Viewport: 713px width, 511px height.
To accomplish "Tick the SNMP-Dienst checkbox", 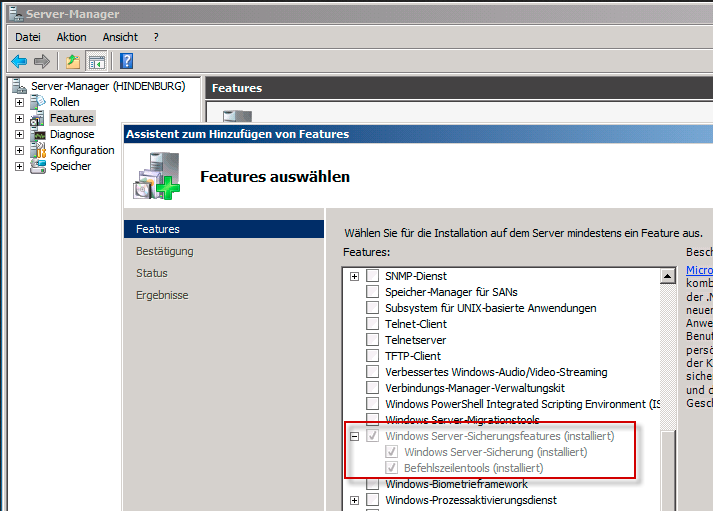I will click(x=372, y=276).
